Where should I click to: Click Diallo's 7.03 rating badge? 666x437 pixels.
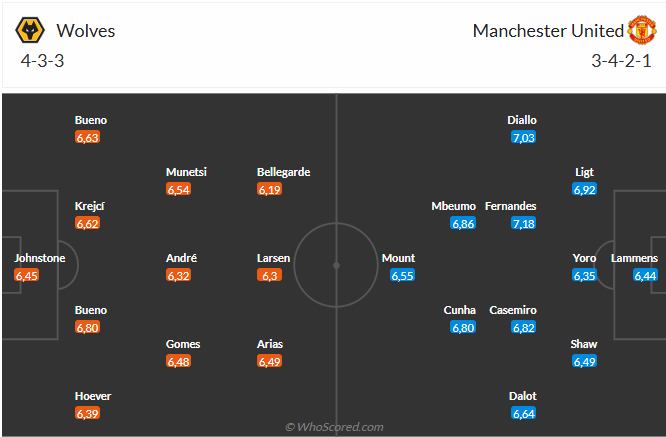point(523,137)
